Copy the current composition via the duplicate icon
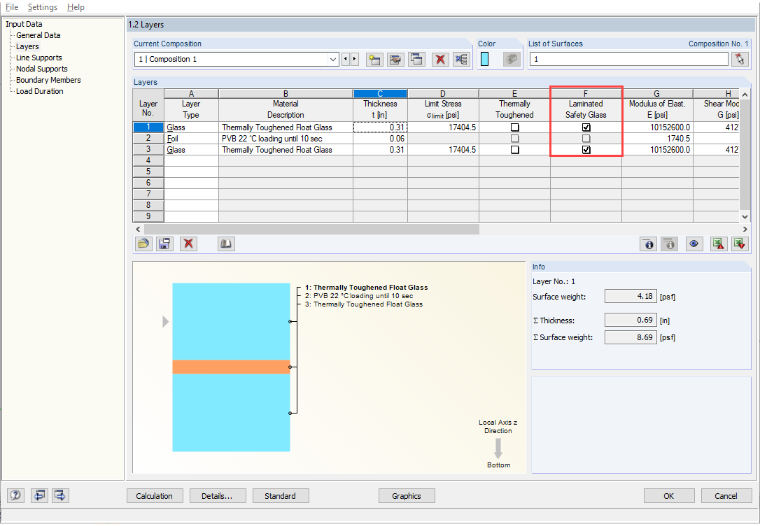This screenshot has height=526, width=760. tap(417, 60)
